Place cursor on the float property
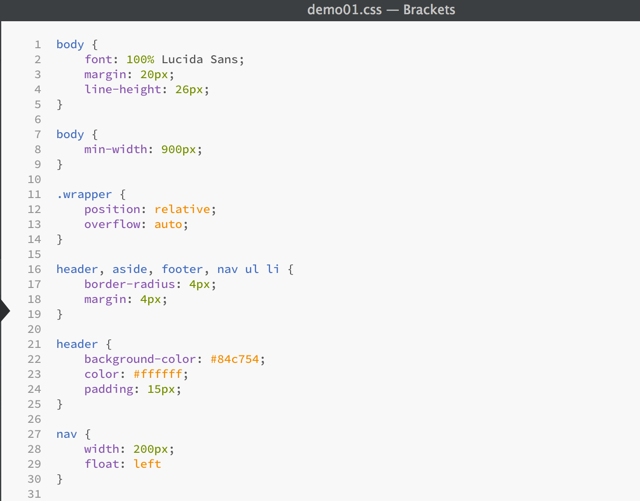This screenshot has height=501, width=640. pyautogui.click(x=101, y=464)
